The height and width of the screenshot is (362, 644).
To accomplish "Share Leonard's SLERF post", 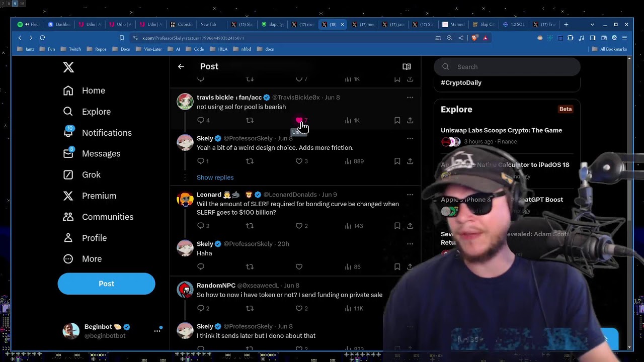I will 410,226.
